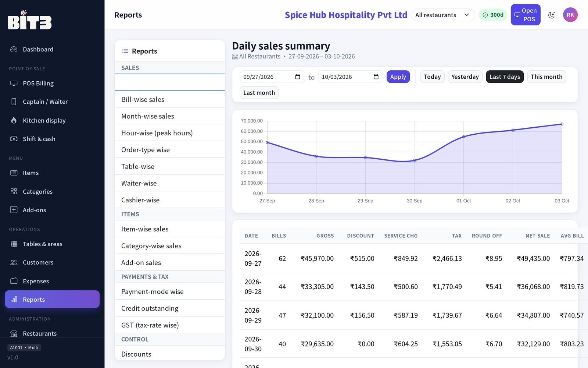Click the end date field 10/03/2026
Image resolution: width=588 pixels, height=368 pixels.
351,77
